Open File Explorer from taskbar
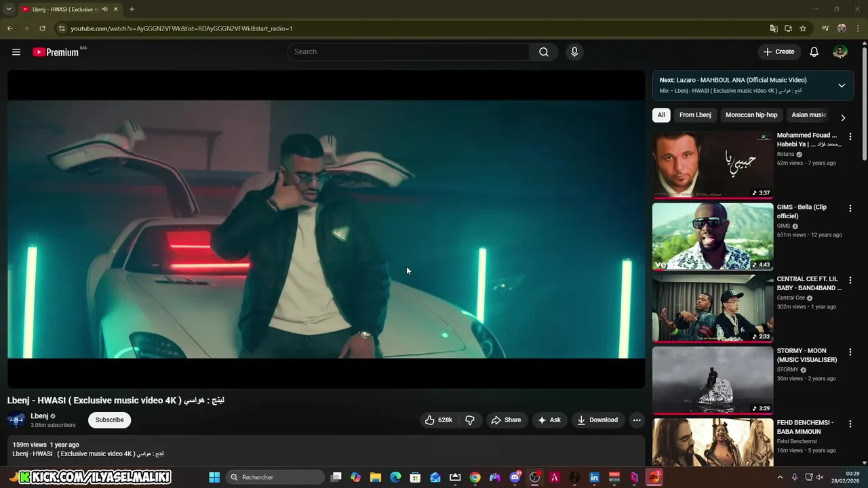The width and height of the screenshot is (868, 488). 376,477
